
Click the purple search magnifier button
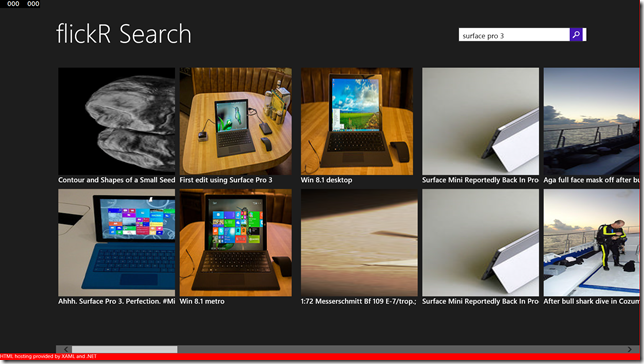click(576, 35)
